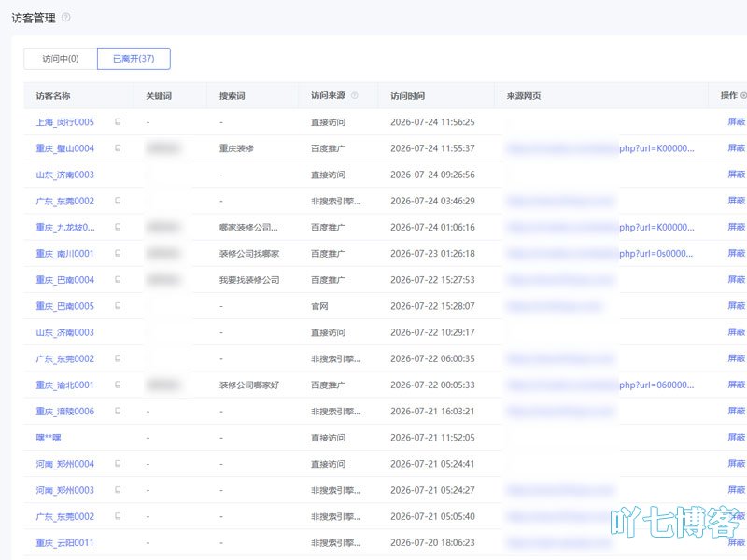Open source link php?url=0s0000...
The image size is (747, 560).
point(600,253)
